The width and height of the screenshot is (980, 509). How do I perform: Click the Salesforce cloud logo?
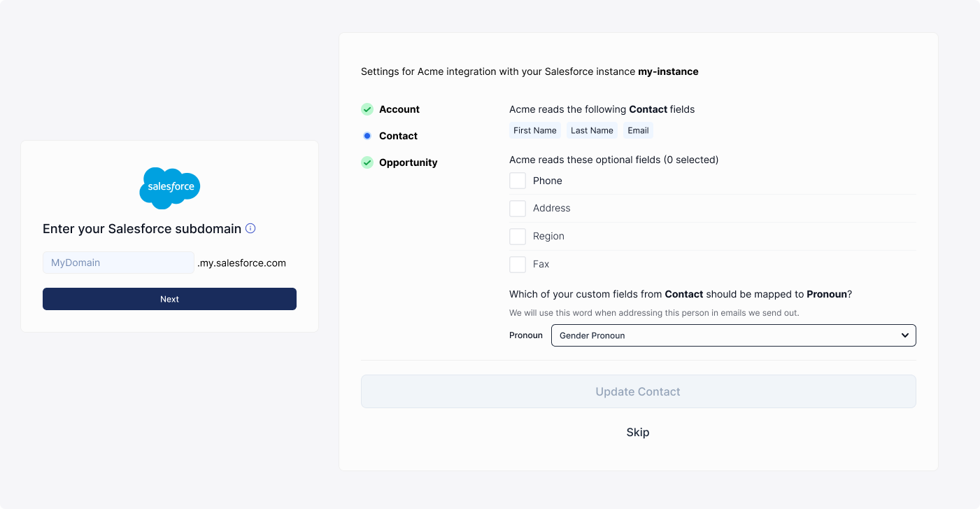[170, 188]
